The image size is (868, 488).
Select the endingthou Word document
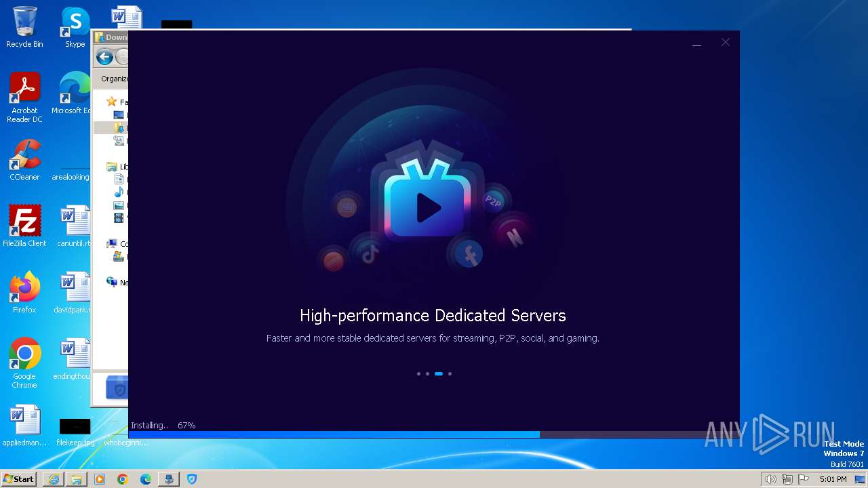pyautogui.click(x=73, y=359)
